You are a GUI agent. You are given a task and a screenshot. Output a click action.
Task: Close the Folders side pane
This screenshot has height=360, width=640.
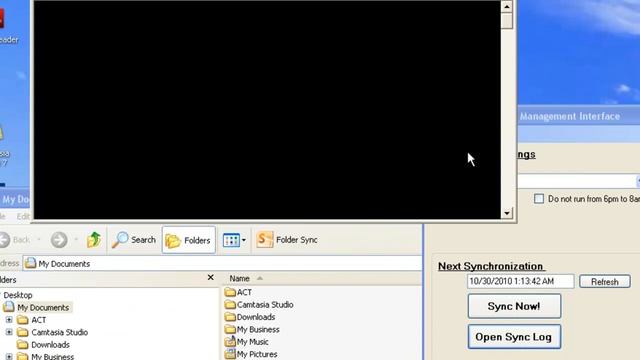[211, 278]
